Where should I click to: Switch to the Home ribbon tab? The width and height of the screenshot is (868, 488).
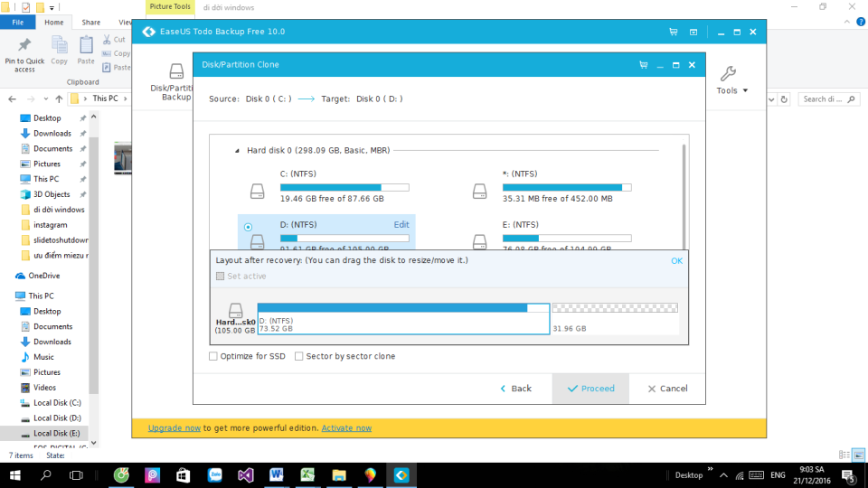click(53, 22)
